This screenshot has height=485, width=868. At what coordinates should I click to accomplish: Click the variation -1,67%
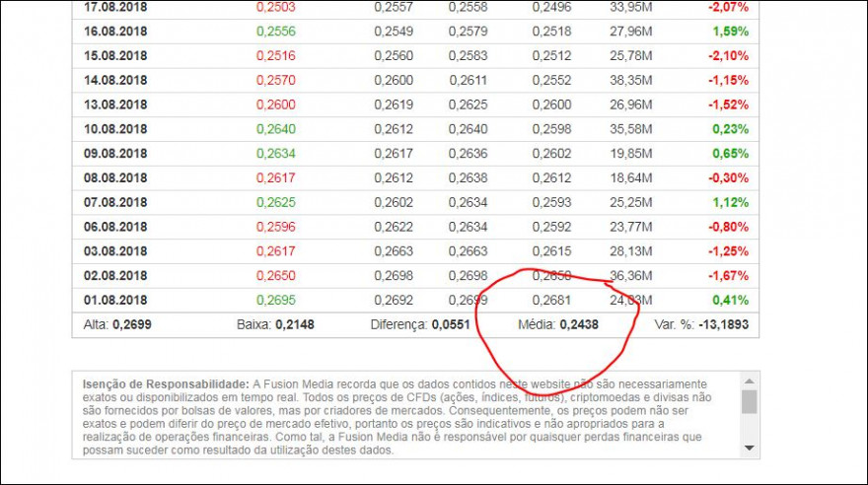729,275
